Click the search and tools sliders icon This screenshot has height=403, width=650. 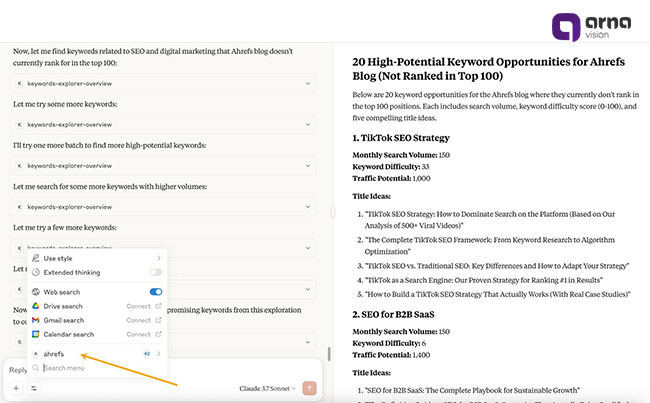pos(33,388)
